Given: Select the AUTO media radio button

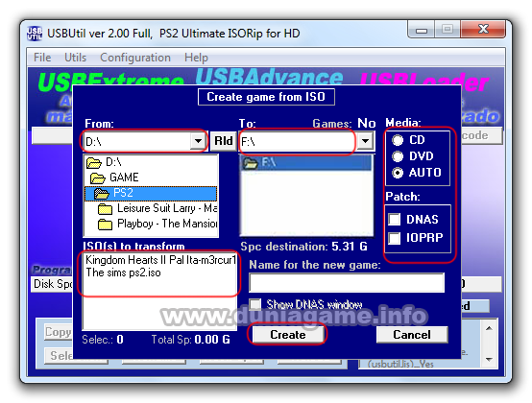Looking at the screenshot, I should point(398,173).
